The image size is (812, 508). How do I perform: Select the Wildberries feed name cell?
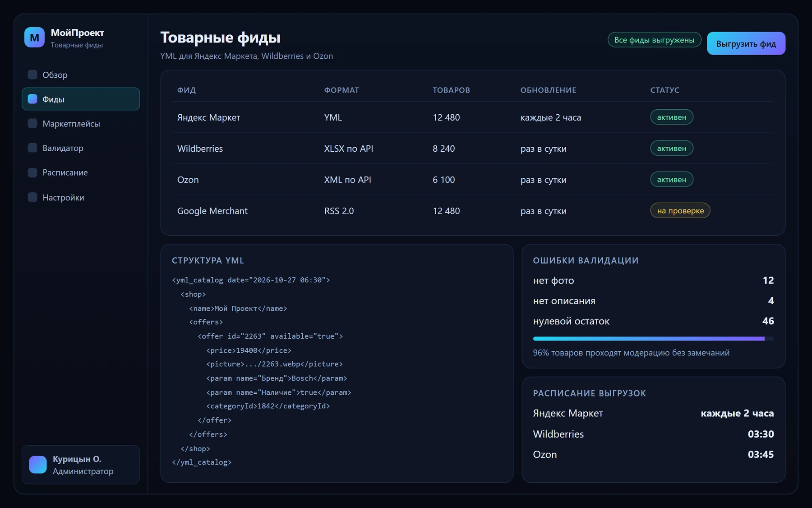200,149
